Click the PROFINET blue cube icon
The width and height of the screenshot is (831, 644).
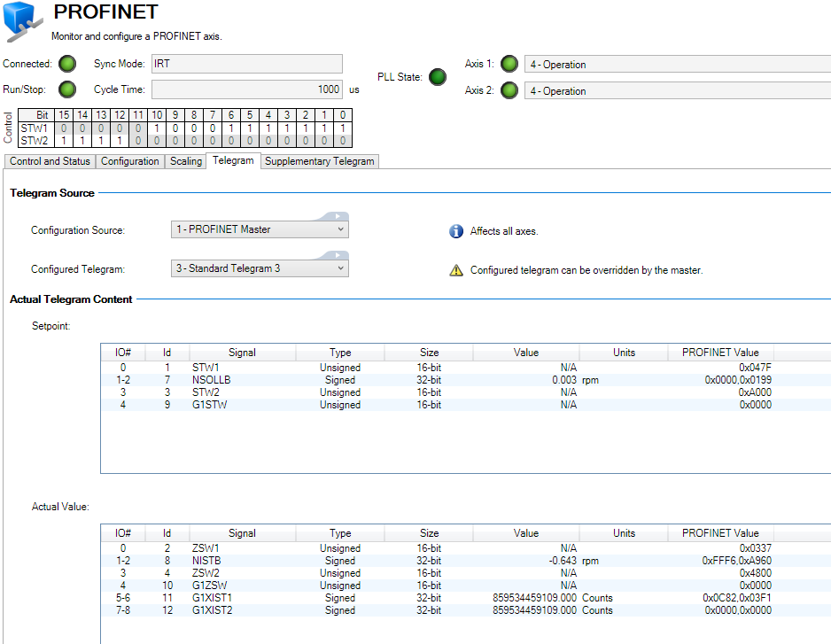click(22, 21)
